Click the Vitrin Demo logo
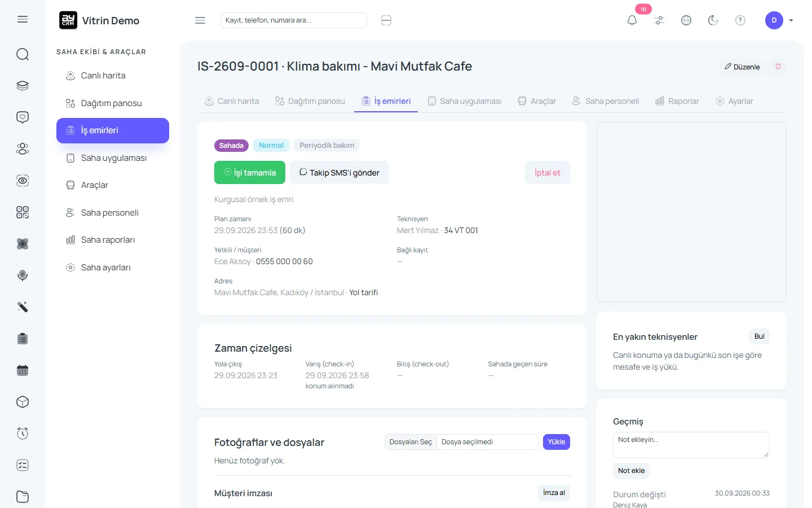 (x=99, y=20)
